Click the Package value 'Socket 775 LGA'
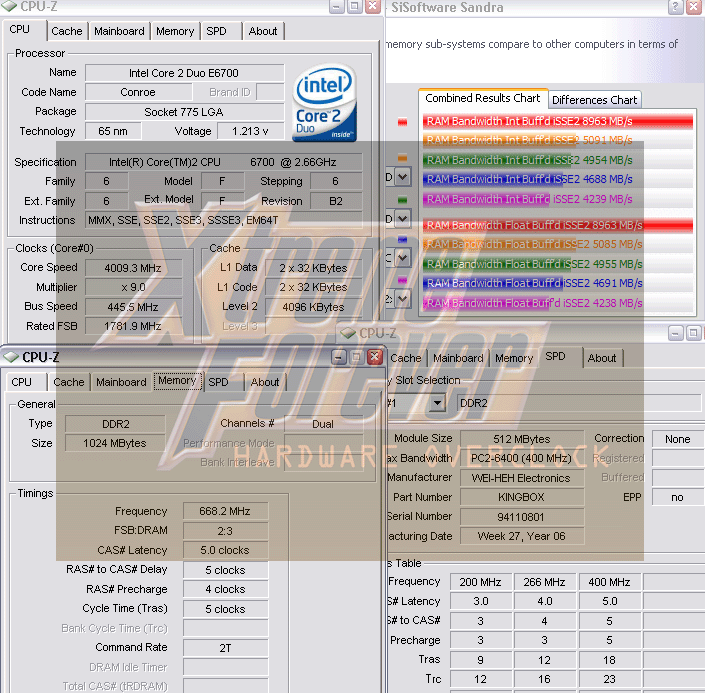 [184, 112]
